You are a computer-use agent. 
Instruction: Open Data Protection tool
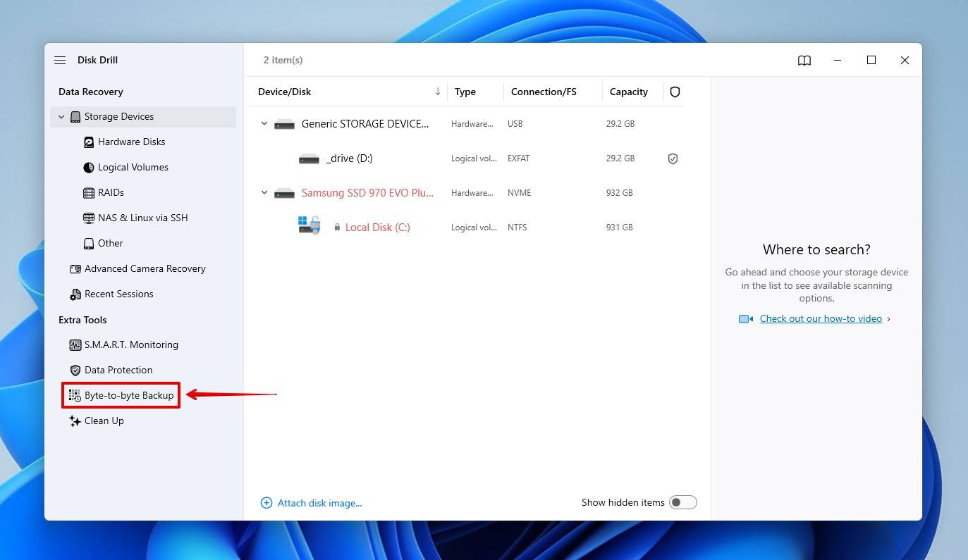[x=118, y=371]
